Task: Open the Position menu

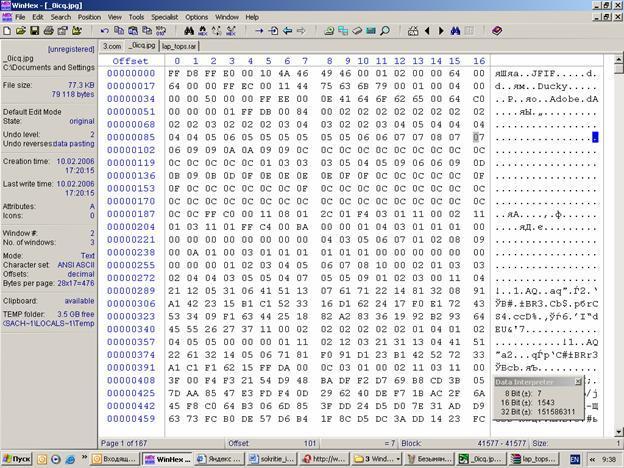Action: [89, 17]
